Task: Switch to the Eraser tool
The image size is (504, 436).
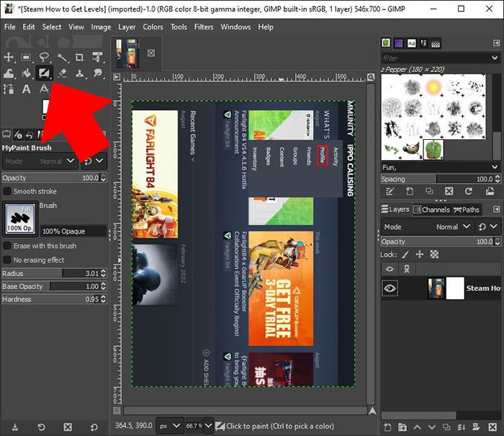Action: (63, 74)
